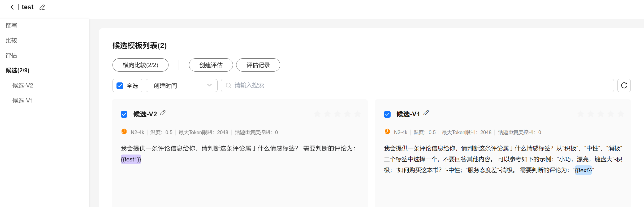Click the refresh icon next to search
Image resolution: width=644 pixels, height=207 pixels.
[624, 85]
